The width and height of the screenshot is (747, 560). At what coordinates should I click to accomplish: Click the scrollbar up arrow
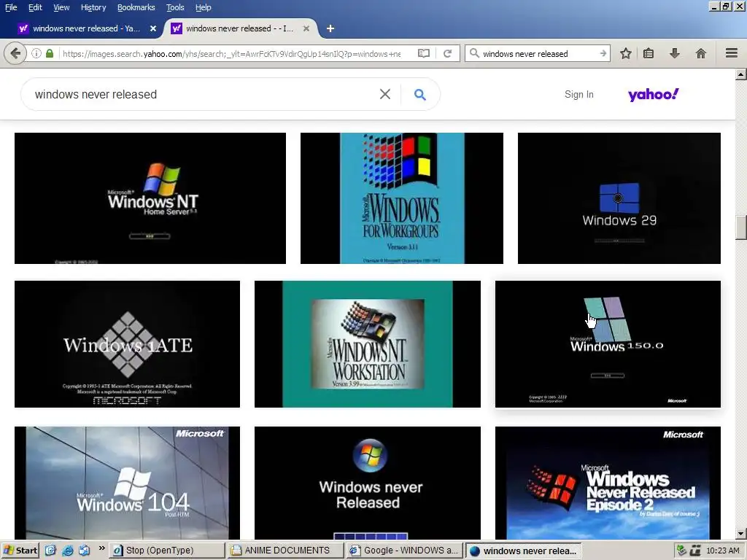pyautogui.click(x=741, y=74)
